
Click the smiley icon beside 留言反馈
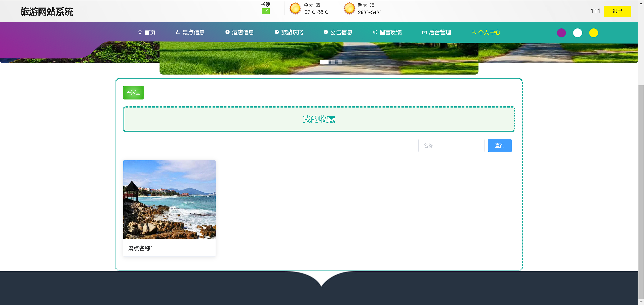375,32
